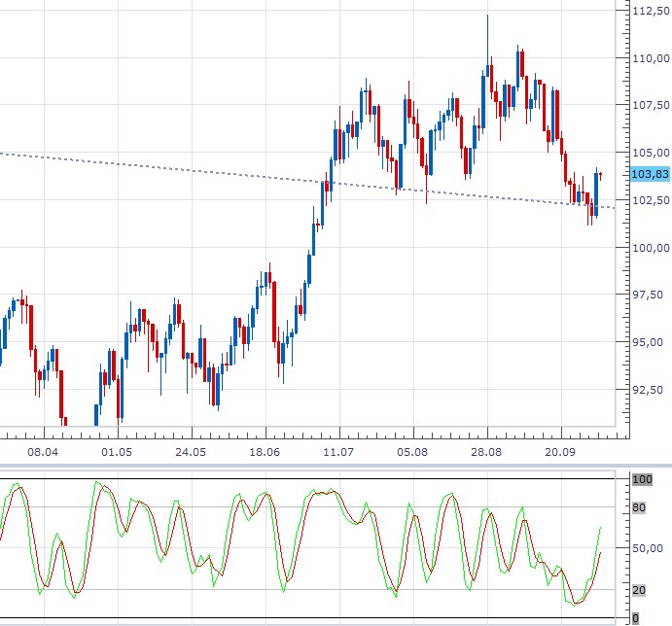The image size is (672, 626).
Task: Select the 92,50 price axis label
Action: 648,390
